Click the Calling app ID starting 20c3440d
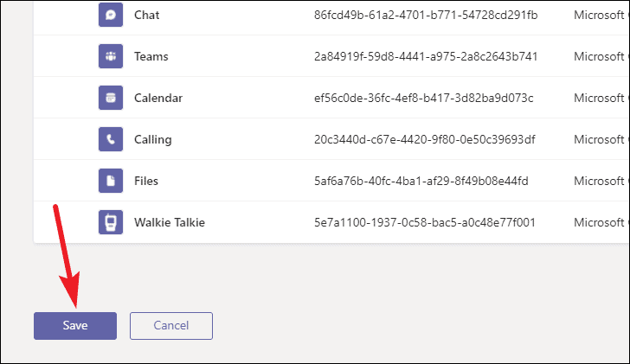This screenshot has width=630, height=364. pyautogui.click(x=424, y=140)
